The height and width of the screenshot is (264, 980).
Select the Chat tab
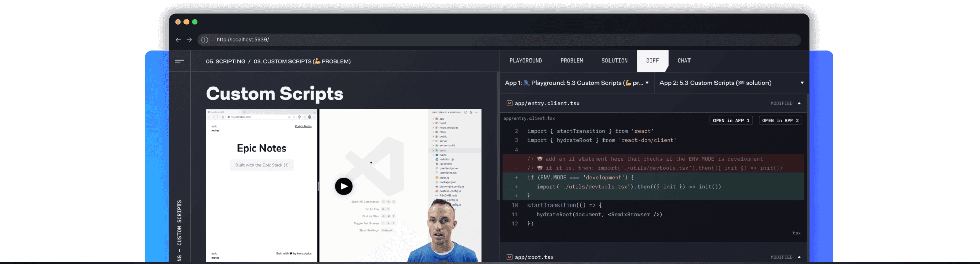click(684, 61)
